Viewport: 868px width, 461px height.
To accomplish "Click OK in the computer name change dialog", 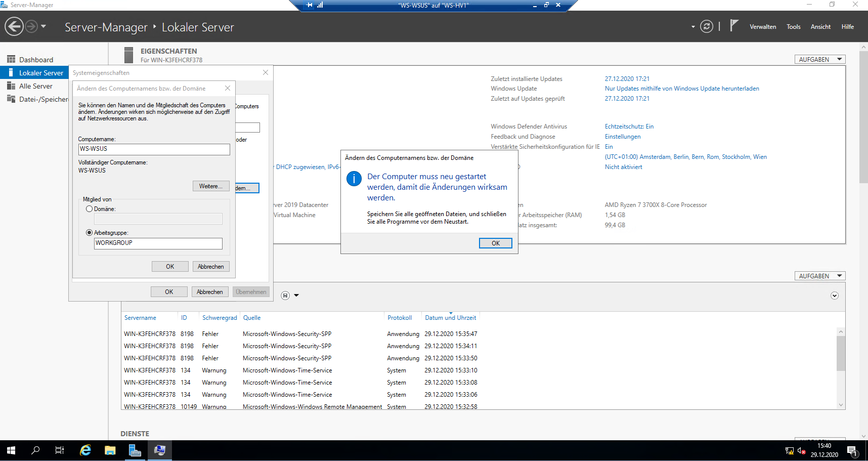I will [x=170, y=267].
